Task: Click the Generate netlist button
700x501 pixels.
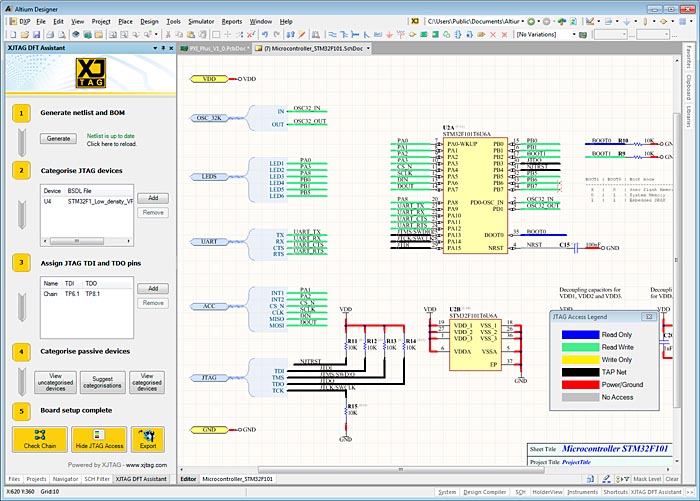Action: pyautogui.click(x=58, y=138)
